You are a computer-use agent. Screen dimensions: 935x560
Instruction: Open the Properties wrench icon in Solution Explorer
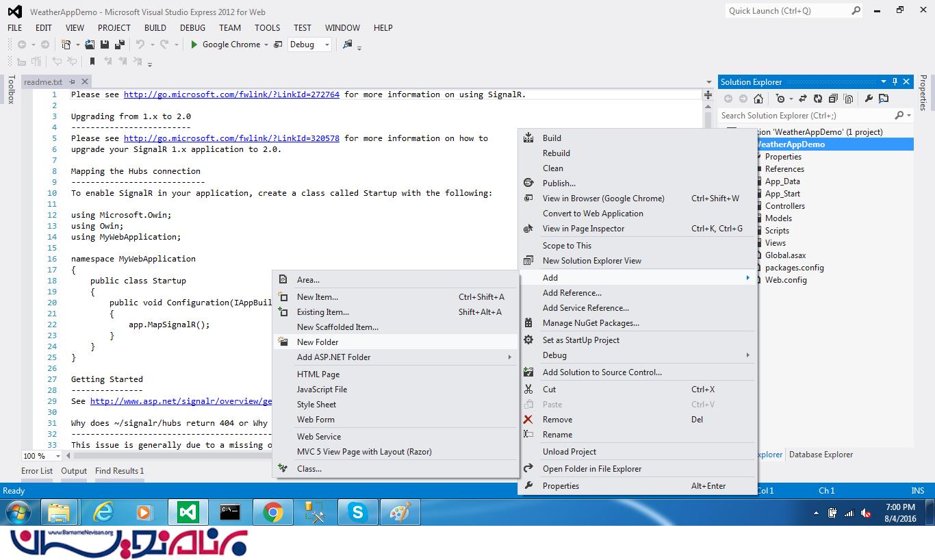(869, 99)
